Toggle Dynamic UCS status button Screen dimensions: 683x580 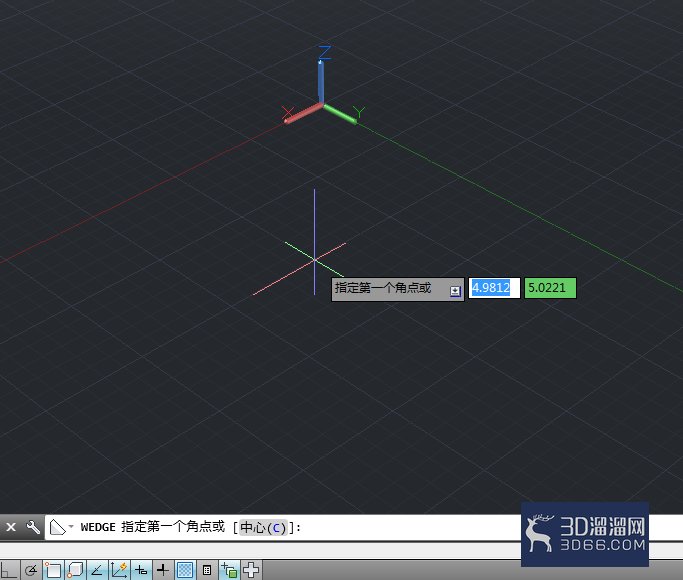point(119,570)
